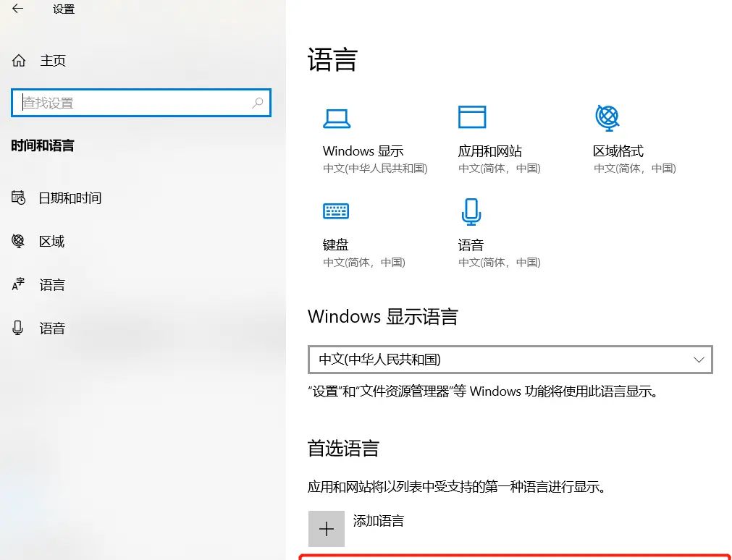The image size is (732, 560).
Task: Click the plus sign for adding language
Action: 327,528
